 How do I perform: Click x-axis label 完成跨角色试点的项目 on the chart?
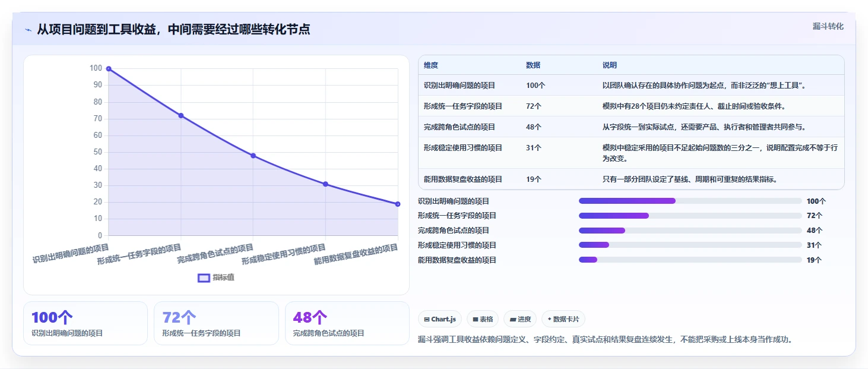[215, 254]
